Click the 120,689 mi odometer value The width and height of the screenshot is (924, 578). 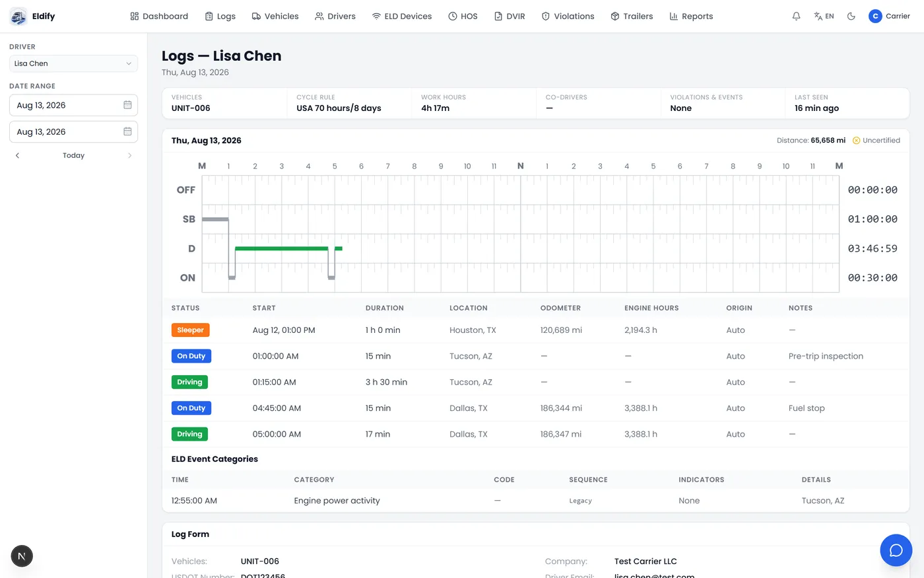(x=561, y=330)
